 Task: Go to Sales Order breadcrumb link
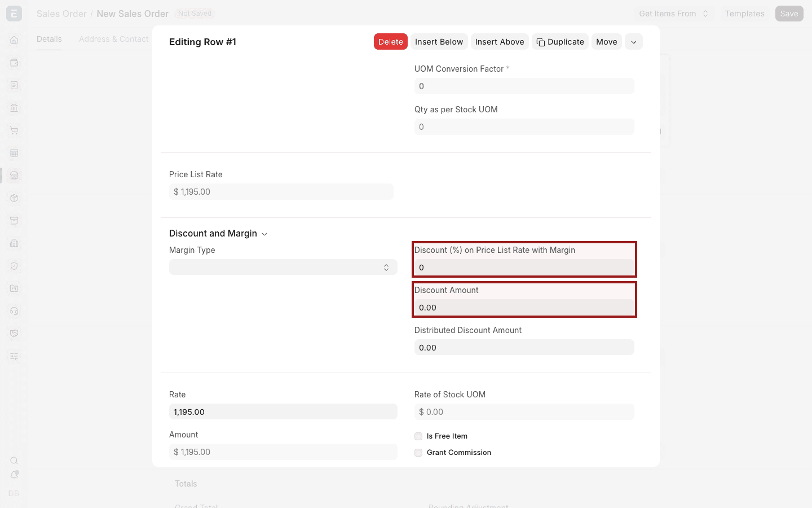(x=61, y=14)
